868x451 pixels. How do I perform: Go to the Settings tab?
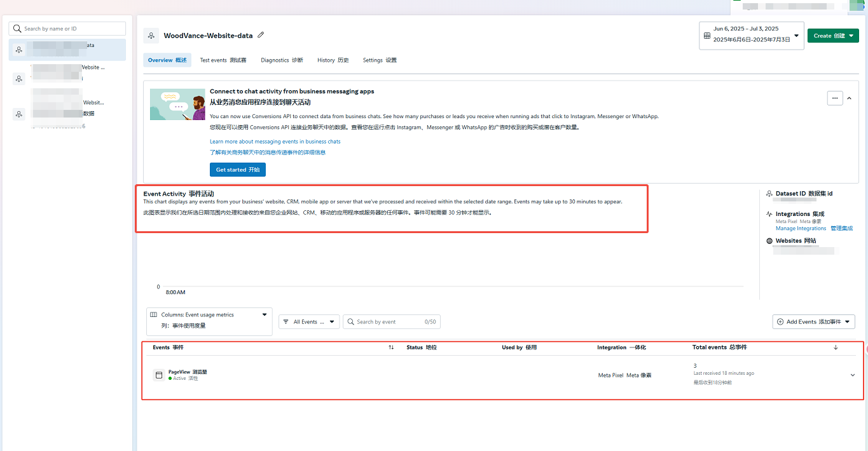click(379, 60)
